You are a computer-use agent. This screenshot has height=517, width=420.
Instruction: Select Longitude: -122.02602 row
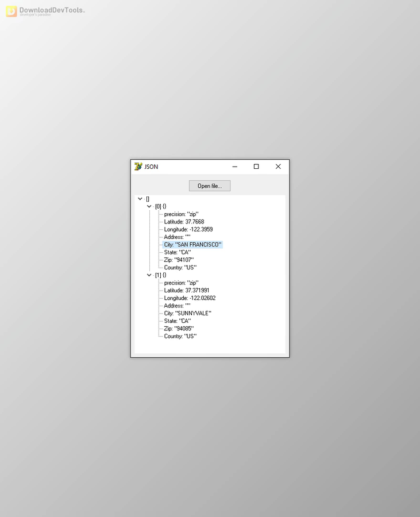click(x=190, y=298)
